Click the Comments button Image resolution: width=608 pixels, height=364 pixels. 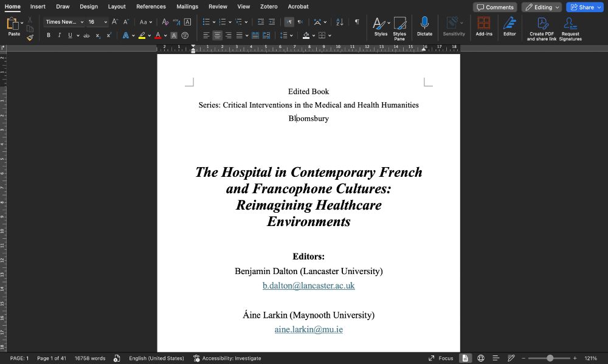click(495, 7)
